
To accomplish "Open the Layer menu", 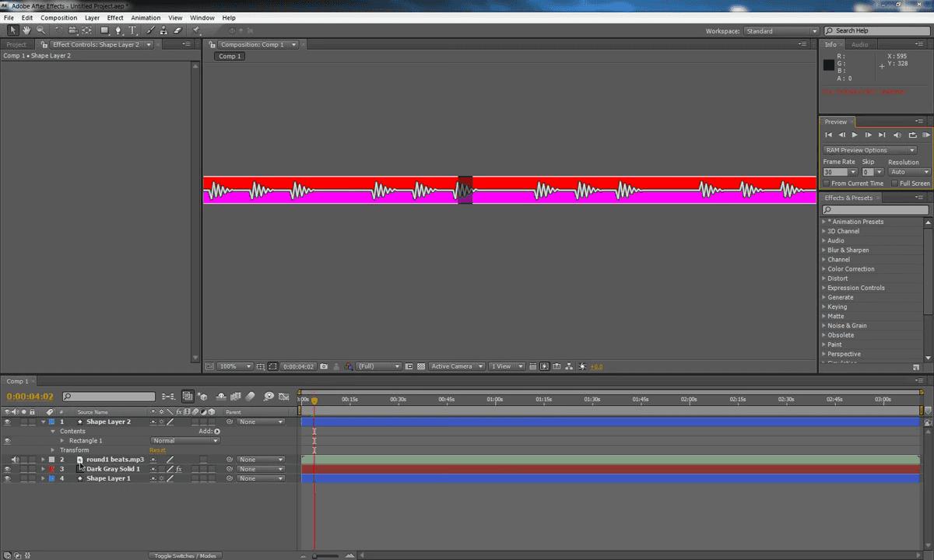I will point(92,17).
